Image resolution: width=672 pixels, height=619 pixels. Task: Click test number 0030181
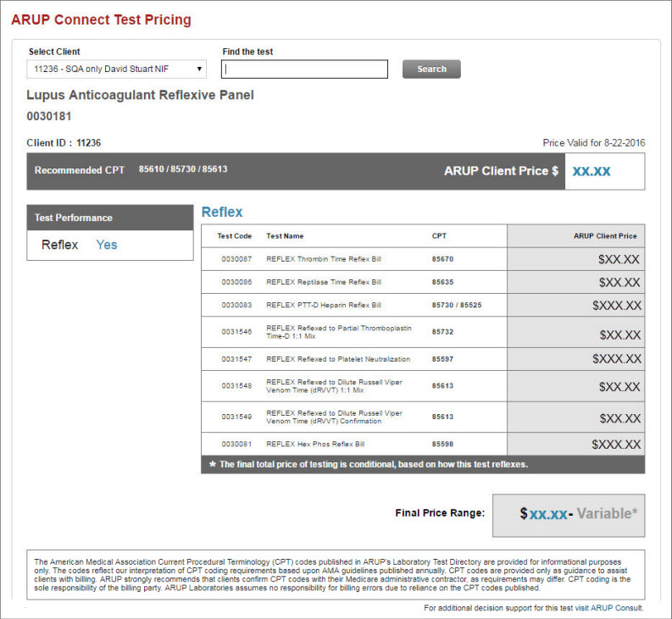point(49,116)
